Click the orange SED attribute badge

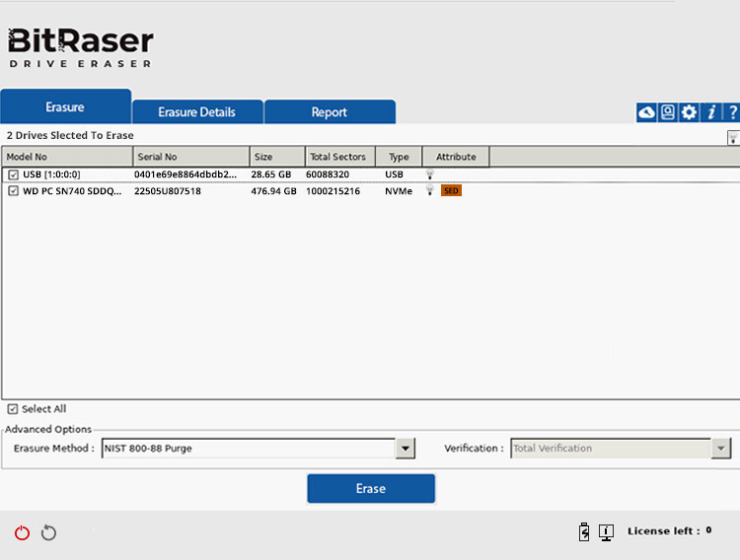pos(451,190)
